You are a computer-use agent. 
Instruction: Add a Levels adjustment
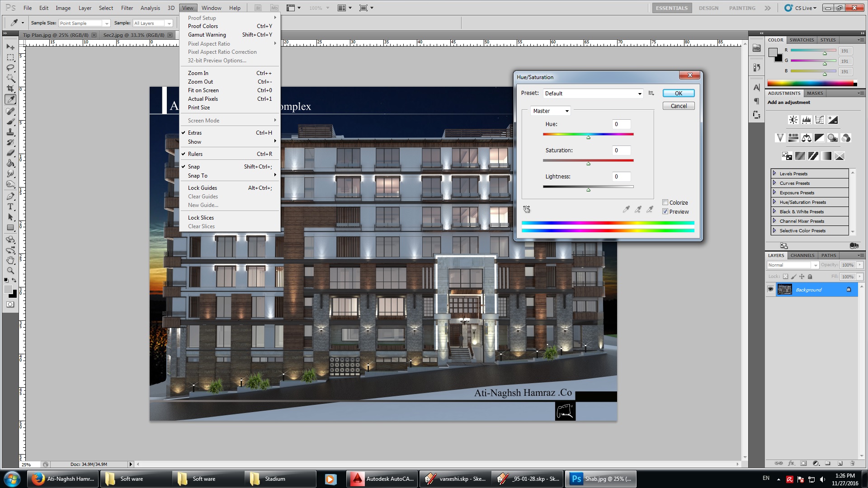pos(806,120)
